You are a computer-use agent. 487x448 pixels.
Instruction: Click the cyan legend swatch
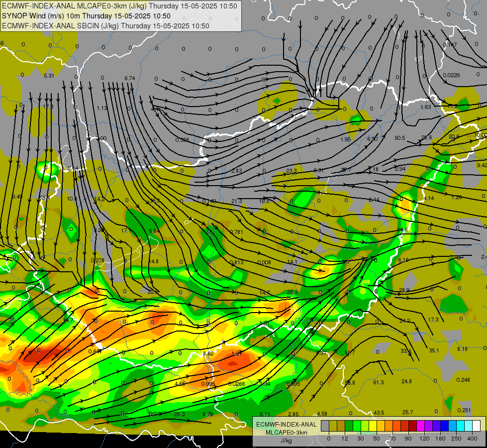coord(461,426)
